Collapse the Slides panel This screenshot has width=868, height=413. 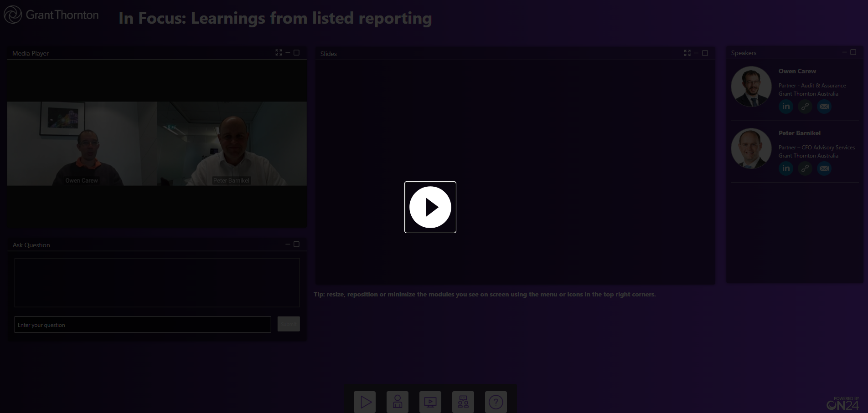(696, 53)
